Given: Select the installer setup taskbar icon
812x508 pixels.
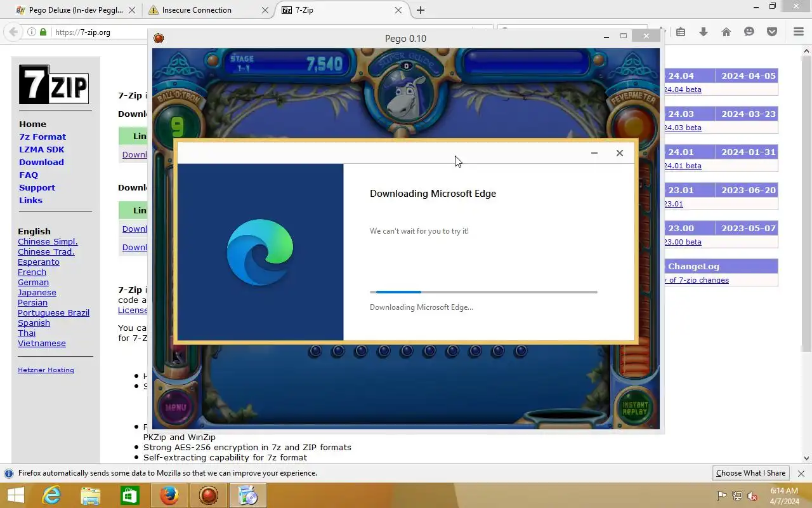Looking at the screenshot, I should pos(248,495).
